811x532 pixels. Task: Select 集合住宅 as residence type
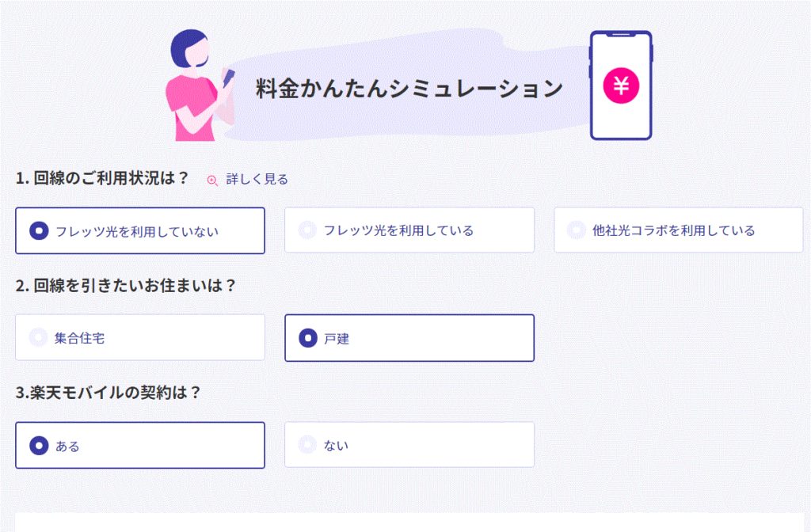(140, 337)
